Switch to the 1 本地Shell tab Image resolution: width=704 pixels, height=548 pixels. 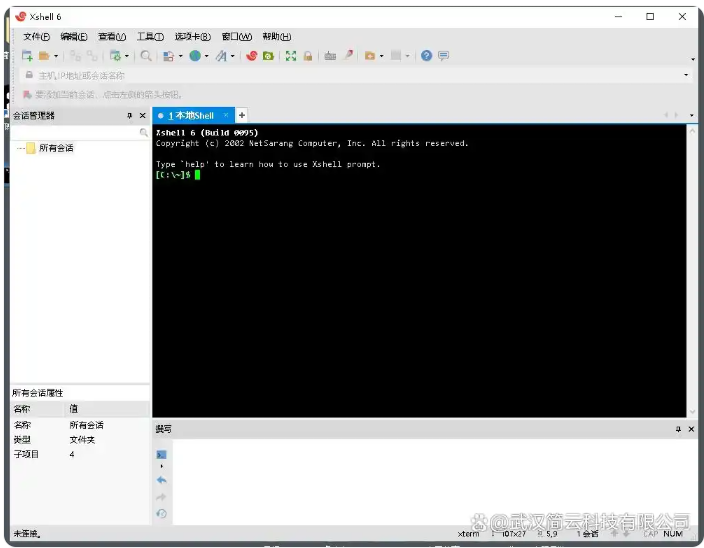coord(190,116)
